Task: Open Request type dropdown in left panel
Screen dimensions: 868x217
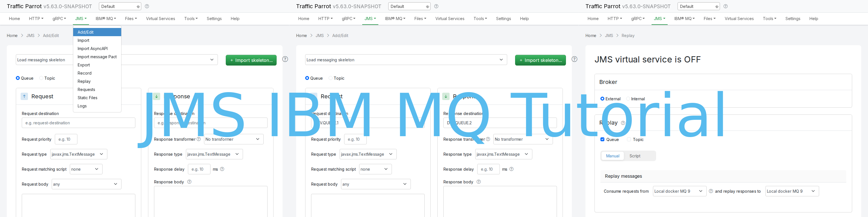Action: 79,154
